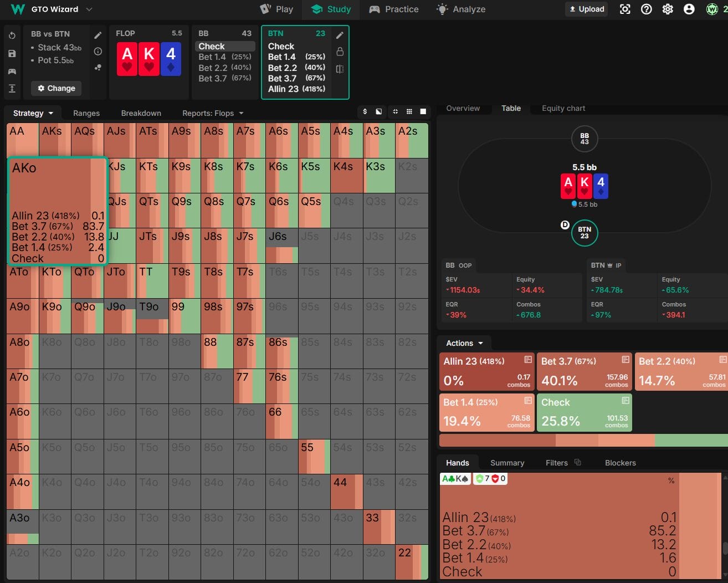The height and width of the screenshot is (583, 728).
Task: Switch to the Equity chart tab
Action: [563, 108]
